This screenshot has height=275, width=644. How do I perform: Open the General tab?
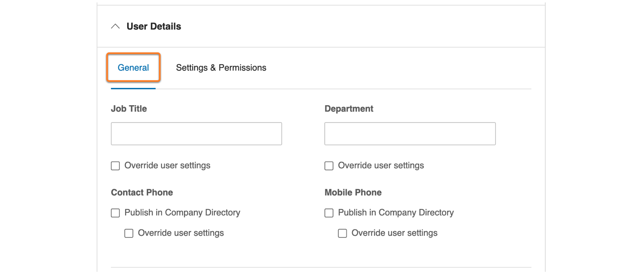pyautogui.click(x=133, y=68)
